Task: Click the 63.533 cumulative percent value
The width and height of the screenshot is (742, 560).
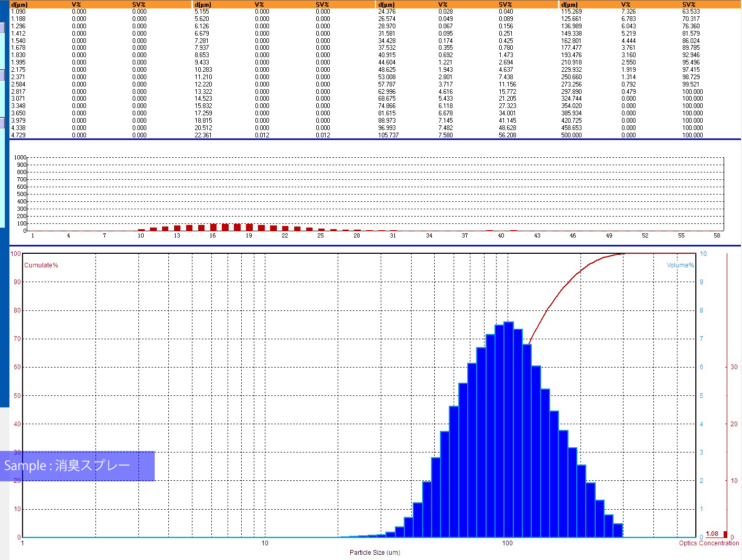Action: click(691, 12)
